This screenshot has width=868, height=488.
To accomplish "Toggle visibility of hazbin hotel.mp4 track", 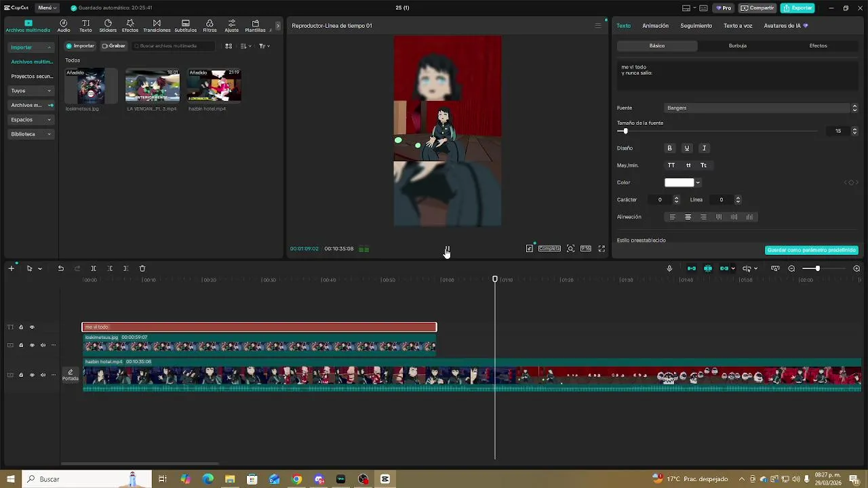I will pos(32,375).
